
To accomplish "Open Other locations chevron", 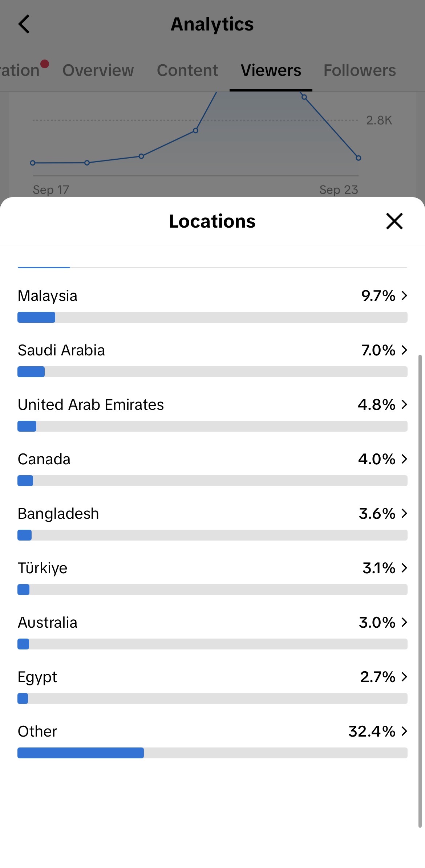I will coord(404,731).
